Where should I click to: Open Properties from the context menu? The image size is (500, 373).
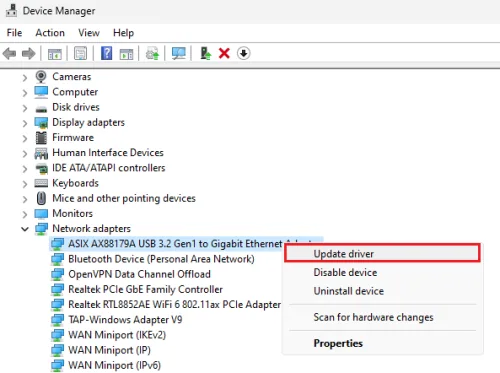[x=382, y=343]
